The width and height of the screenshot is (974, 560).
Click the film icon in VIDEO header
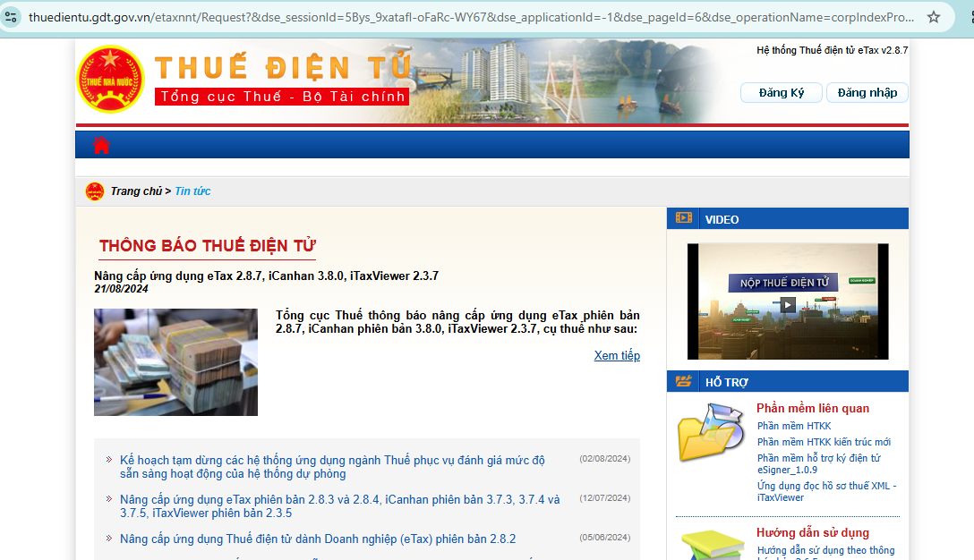tap(684, 218)
